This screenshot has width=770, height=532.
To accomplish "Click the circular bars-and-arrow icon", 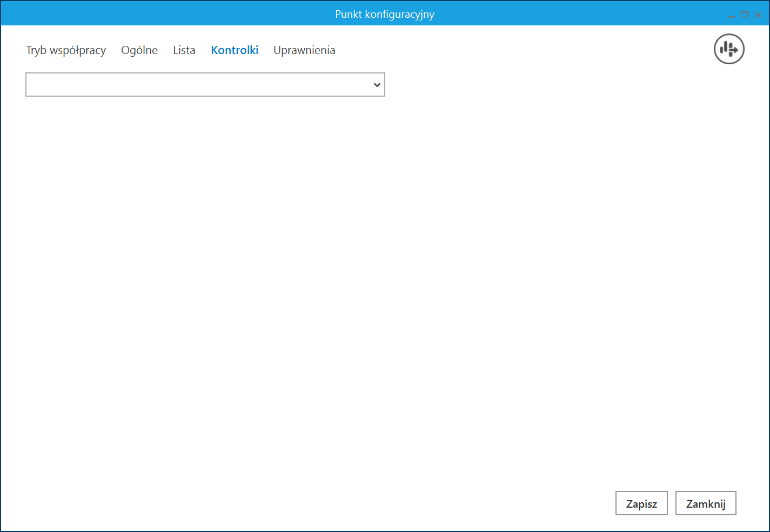I will pyautogui.click(x=729, y=49).
